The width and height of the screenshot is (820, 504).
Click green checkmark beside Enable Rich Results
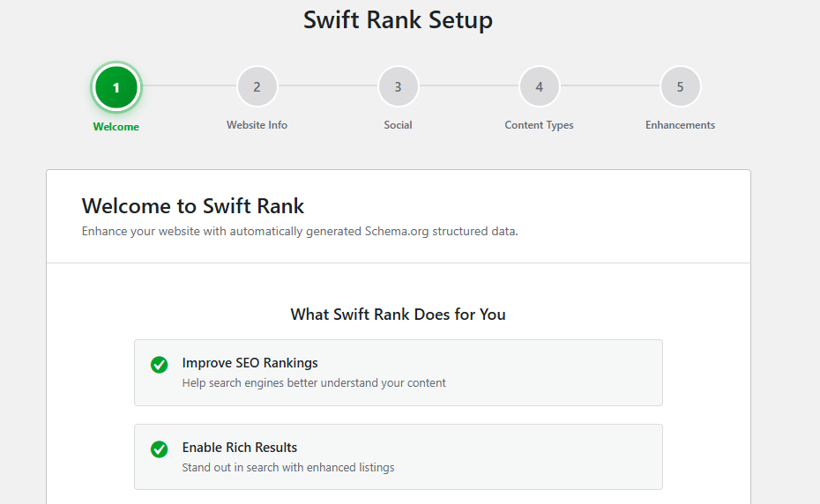(x=159, y=449)
